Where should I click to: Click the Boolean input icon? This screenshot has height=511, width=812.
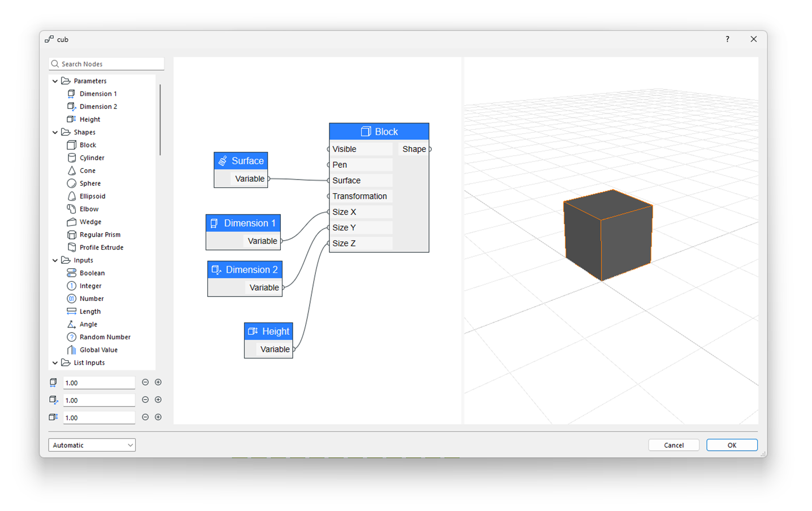point(71,273)
